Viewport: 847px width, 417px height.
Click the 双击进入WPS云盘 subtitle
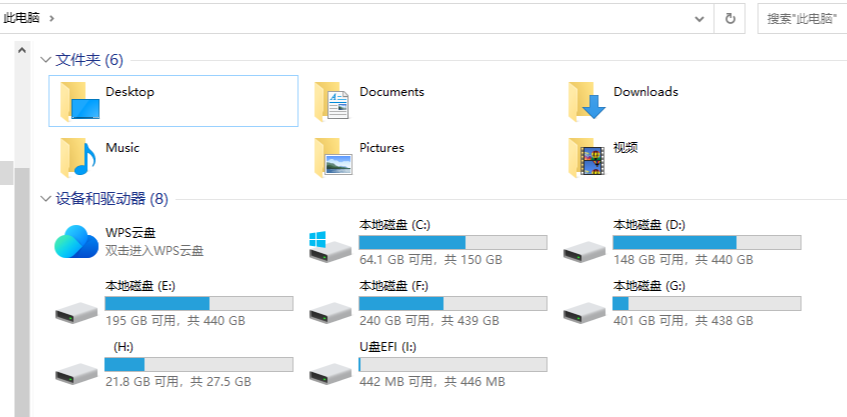coord(154,251)
